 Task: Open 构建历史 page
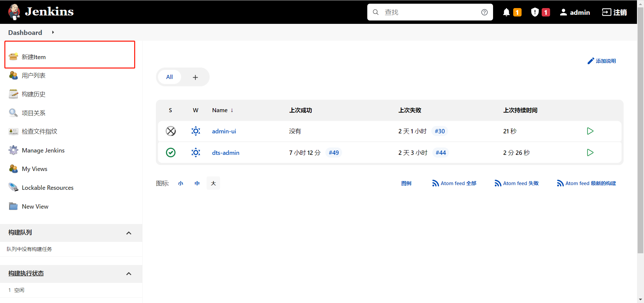coord(34,94)
